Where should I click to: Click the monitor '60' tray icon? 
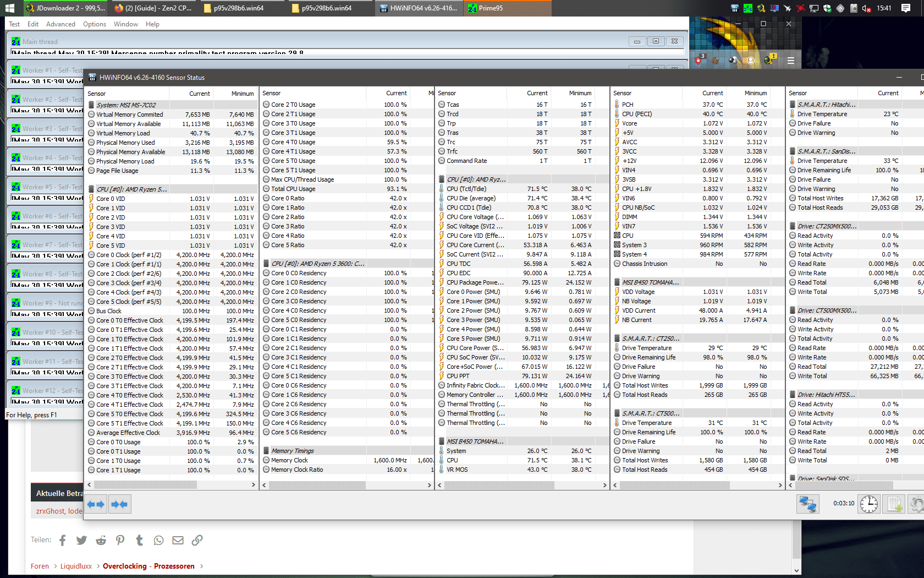774,8
